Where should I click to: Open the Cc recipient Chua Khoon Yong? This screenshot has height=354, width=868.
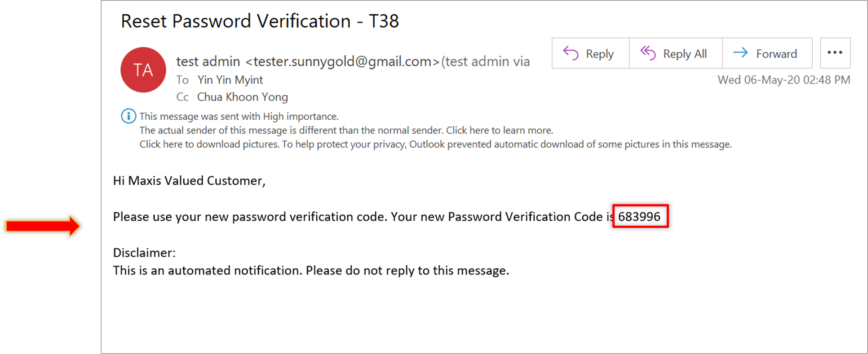tap(242, 97)
